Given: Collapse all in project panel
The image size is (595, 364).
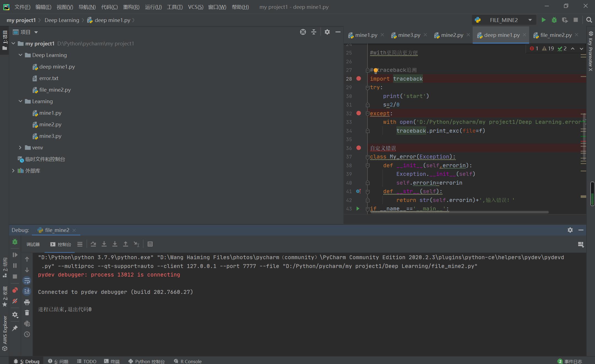Looking at the screenshot, I should [x=314, y=32].
